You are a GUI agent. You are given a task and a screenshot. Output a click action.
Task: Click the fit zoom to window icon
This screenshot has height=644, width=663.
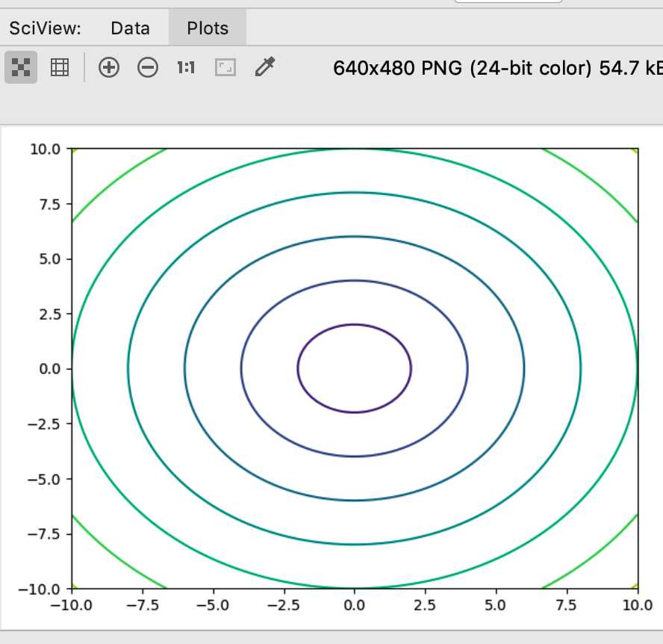tap(225, 67)
